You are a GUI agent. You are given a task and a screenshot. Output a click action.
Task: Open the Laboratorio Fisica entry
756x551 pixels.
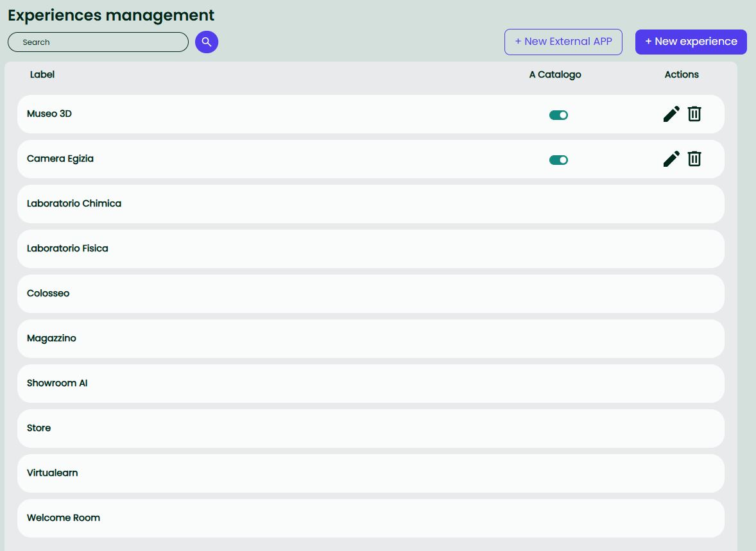(x=67, y=249)
